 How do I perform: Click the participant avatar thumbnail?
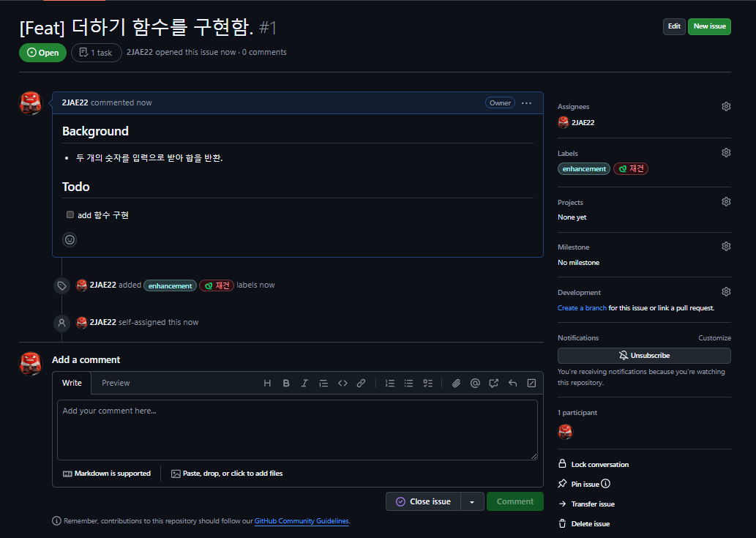point(565,432)
